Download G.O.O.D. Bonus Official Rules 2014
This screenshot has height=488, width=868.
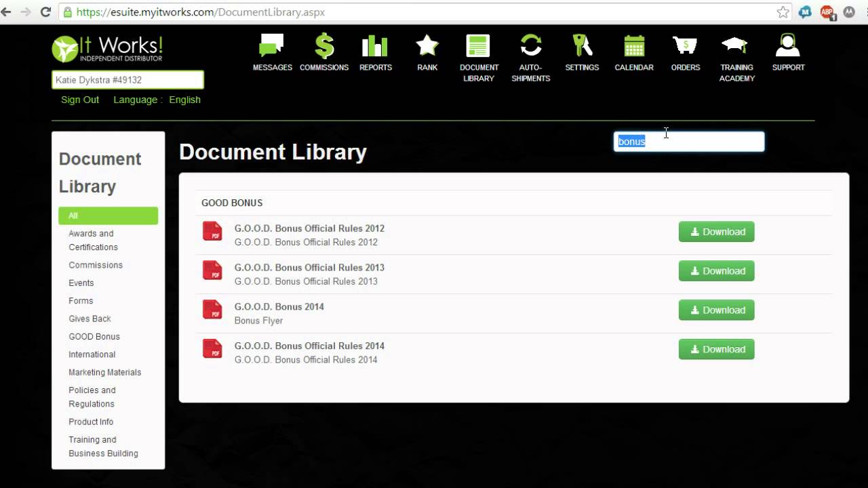click(x=716, y=350)
